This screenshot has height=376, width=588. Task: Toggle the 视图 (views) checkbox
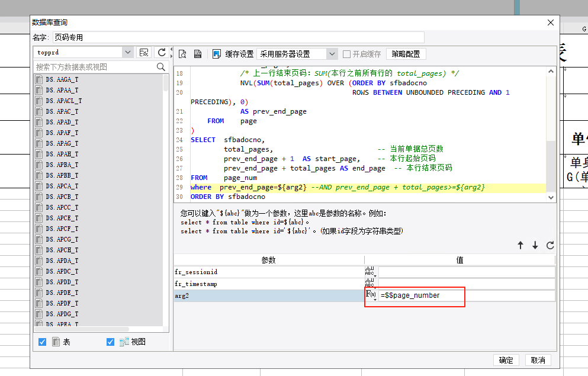pyautogui.click(x=110, y=342)
